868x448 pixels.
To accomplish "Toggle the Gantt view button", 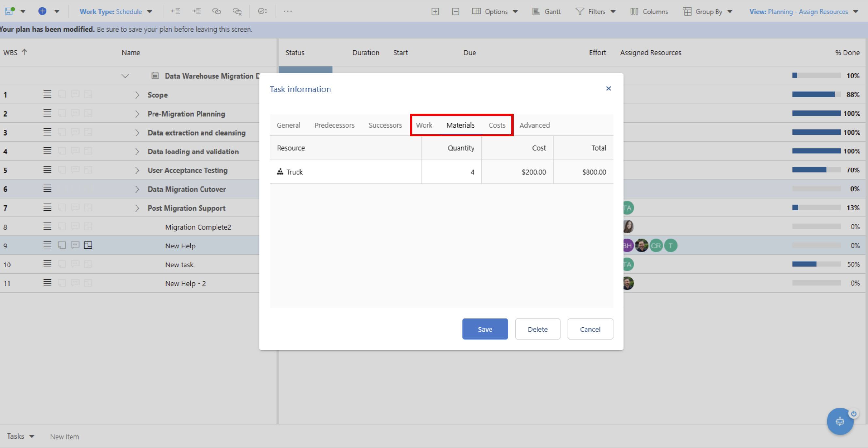I will click(x=547, y=11).
